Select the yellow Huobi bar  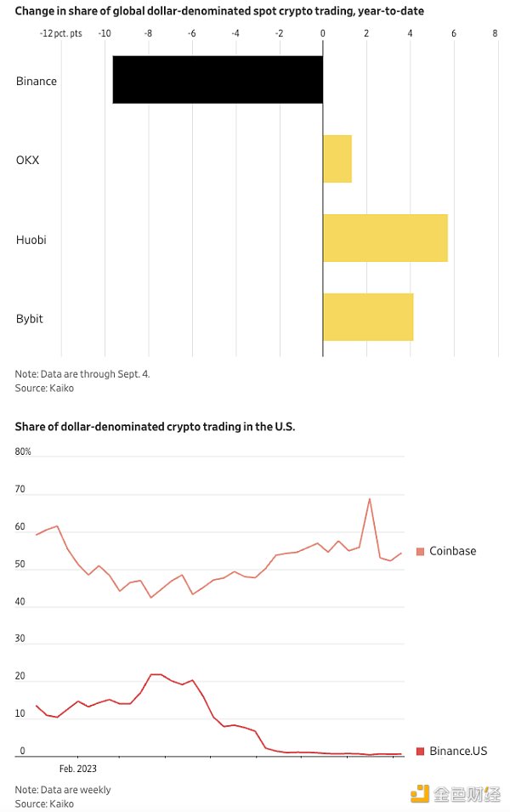(385, 238)
